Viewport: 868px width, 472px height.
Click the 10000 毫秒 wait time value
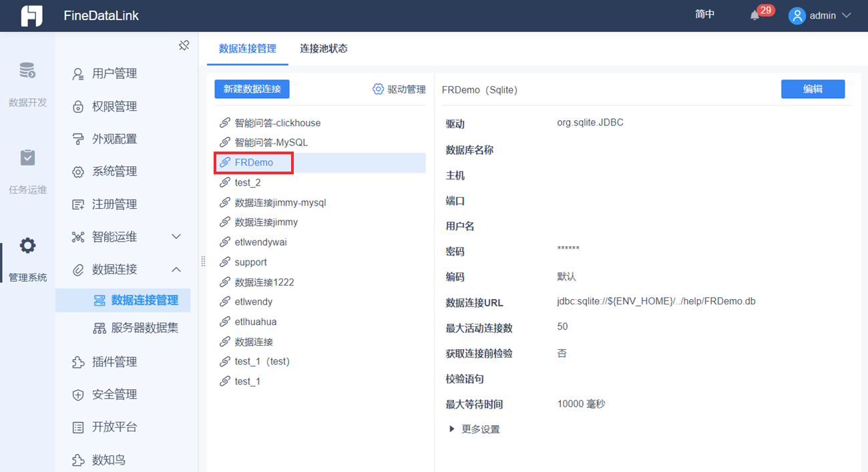tap(581, 404)
